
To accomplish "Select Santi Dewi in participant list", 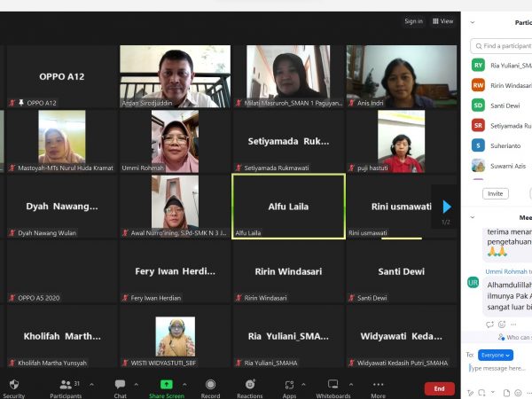I will [502, 106].
